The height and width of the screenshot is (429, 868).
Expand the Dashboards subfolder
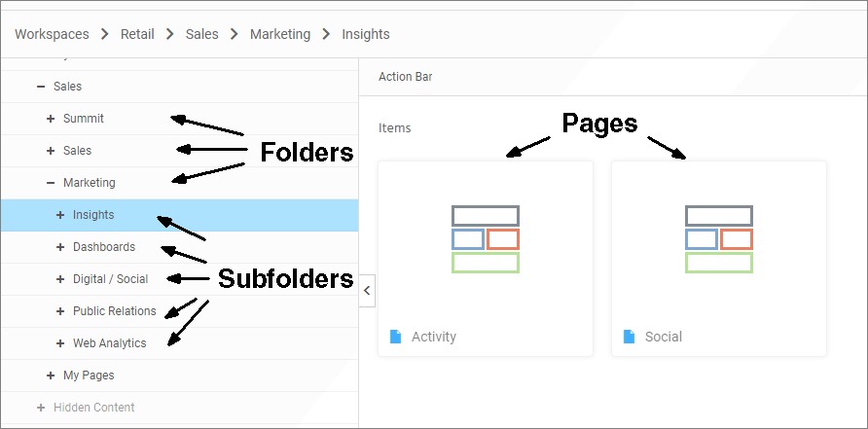coord(60,247)
